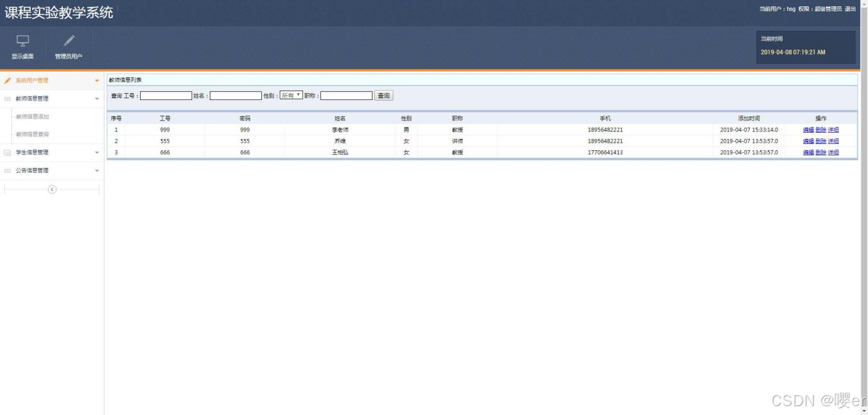Click the 密码 column header
868x415 pixels.
pyautogui.click(x=245, y=118)
